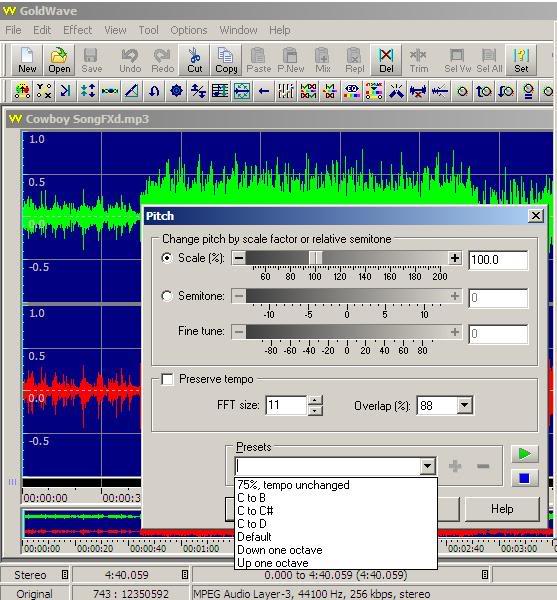Viewport: 557px width, 600px height.
Task: Click the vertical bars sliders effect icon
Action: click(x=286, y=91)
